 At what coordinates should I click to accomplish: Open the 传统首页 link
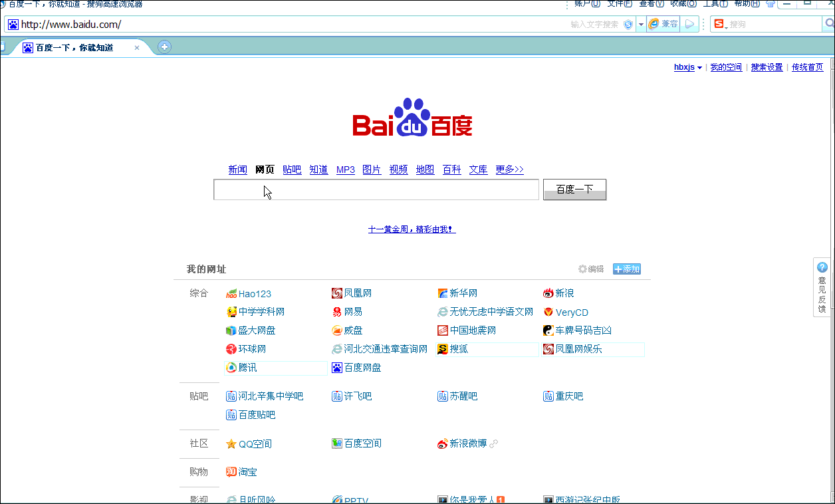[x=808, y=67]
